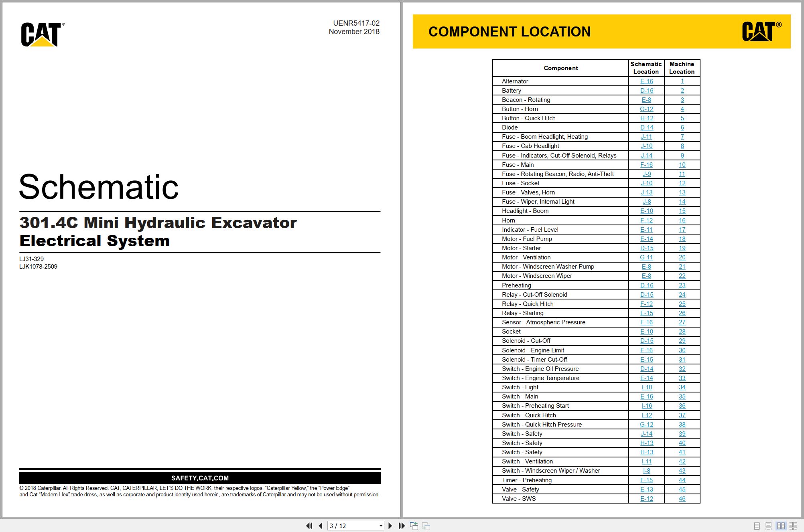
Task: Open Motor - Starter machine location 19
Action: [x=682, y=248]
